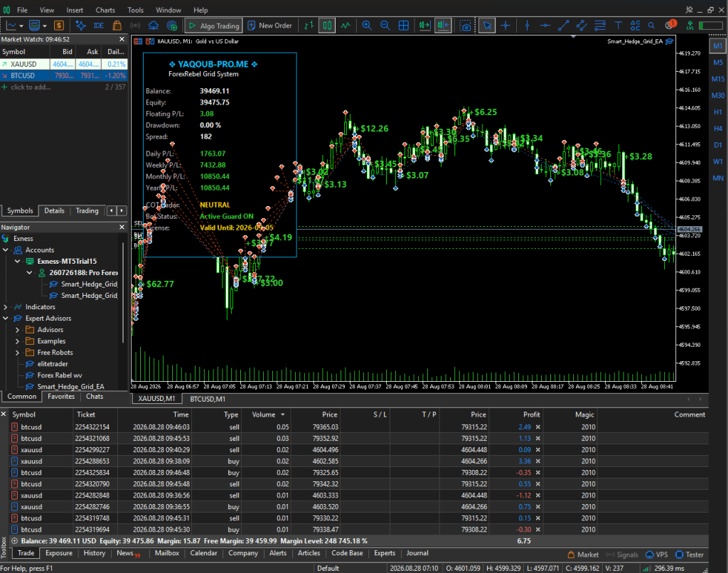Switch chart to line chart style
Screen dimensions: 728x573
click(346, 26)
